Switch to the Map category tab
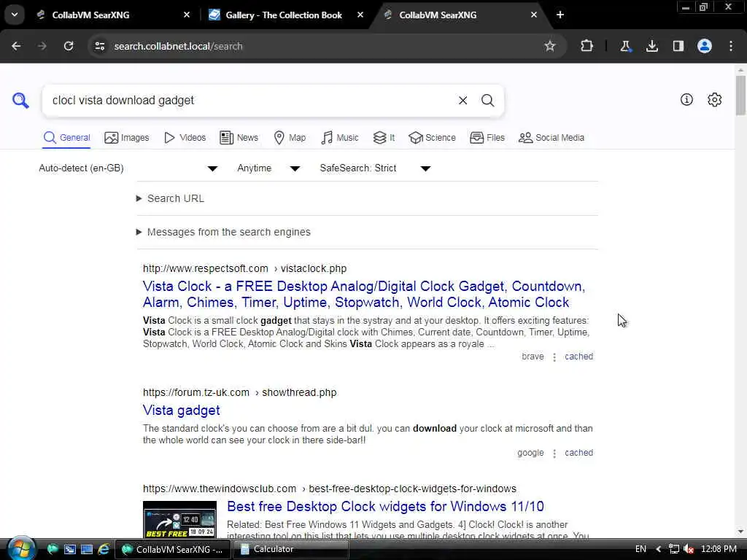This screenshot has width=747, height=560. [290, 138]
